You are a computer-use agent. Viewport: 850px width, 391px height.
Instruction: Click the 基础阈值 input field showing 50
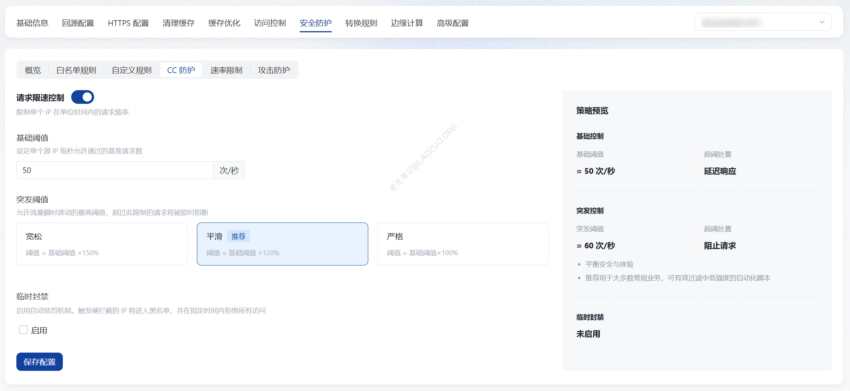click(x=115, y=170)
